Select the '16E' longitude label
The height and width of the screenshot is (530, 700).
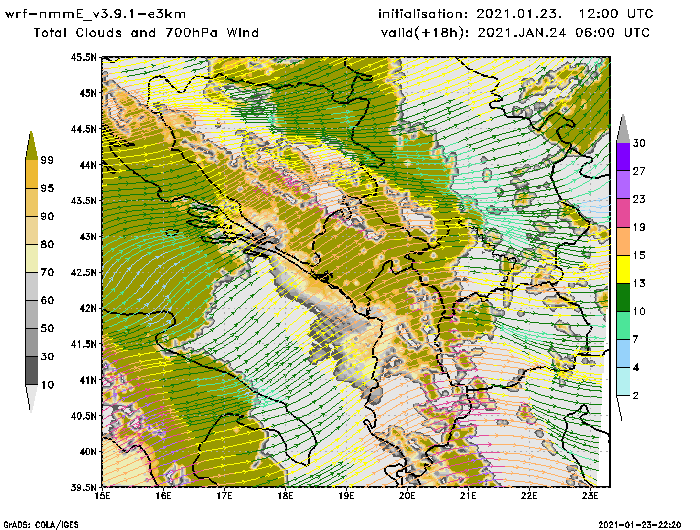point(163,496)
